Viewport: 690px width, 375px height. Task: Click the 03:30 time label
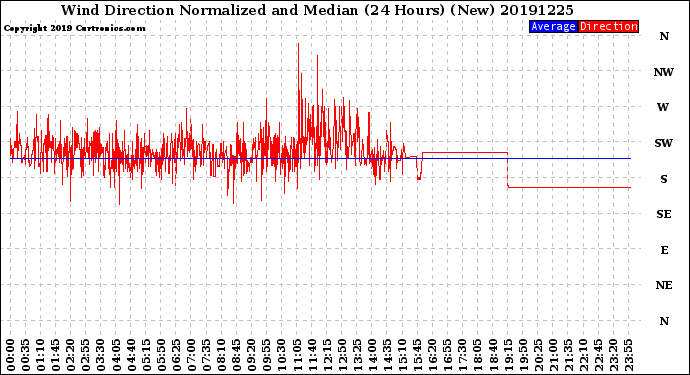click(x=101, y=355)
